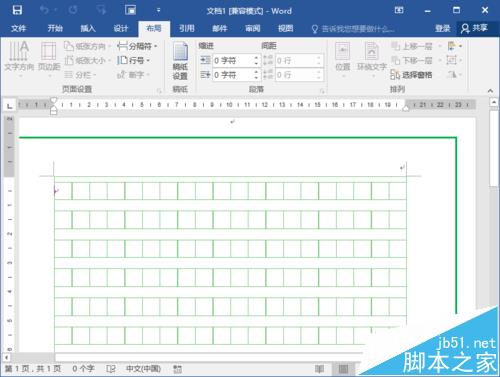
Task: Open the 文字方向 text direction tool
Action: 19,57
